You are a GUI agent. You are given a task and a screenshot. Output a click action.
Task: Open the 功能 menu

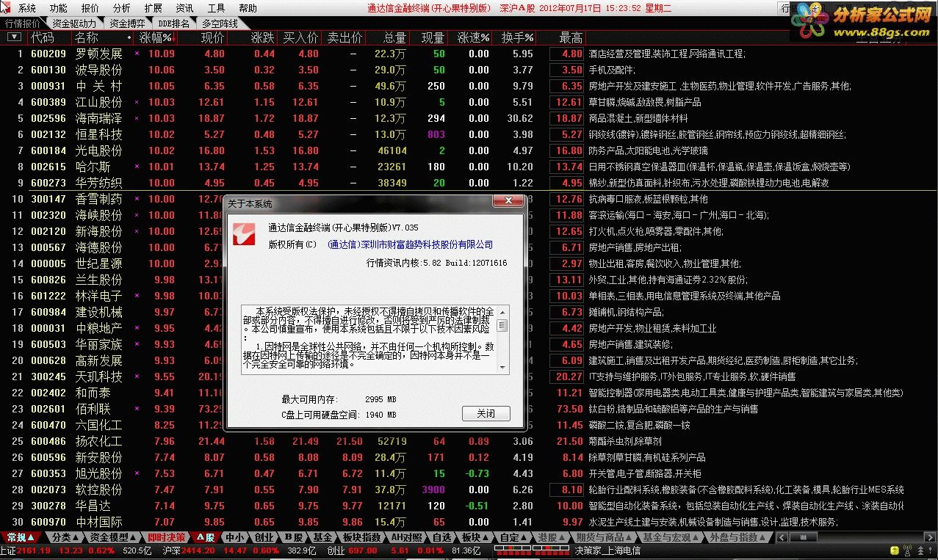[58, 8]
